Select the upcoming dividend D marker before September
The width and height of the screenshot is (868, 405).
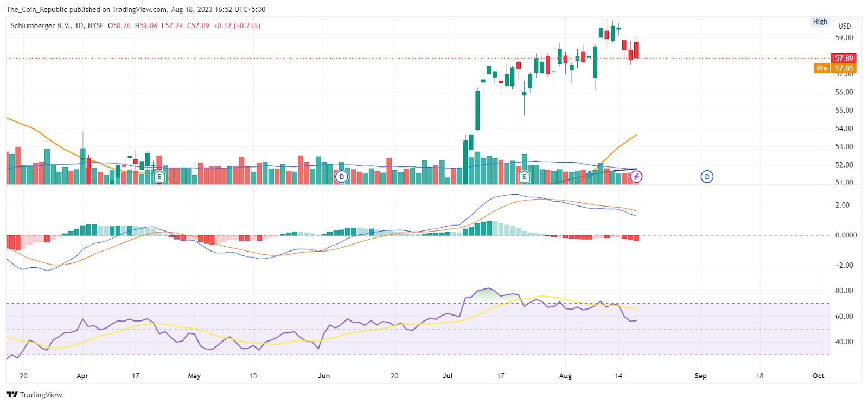707,177
